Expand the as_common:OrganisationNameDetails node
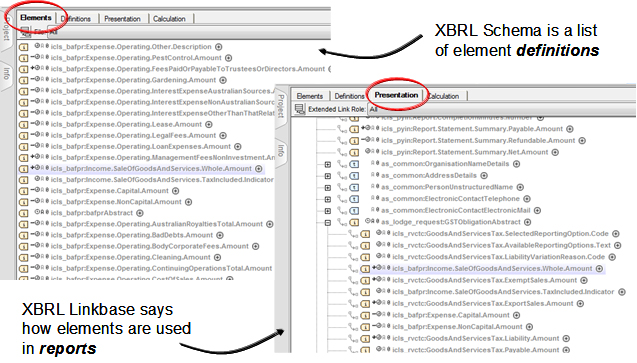637x363 pixels. pyautogui.click(x=327, y=164)
